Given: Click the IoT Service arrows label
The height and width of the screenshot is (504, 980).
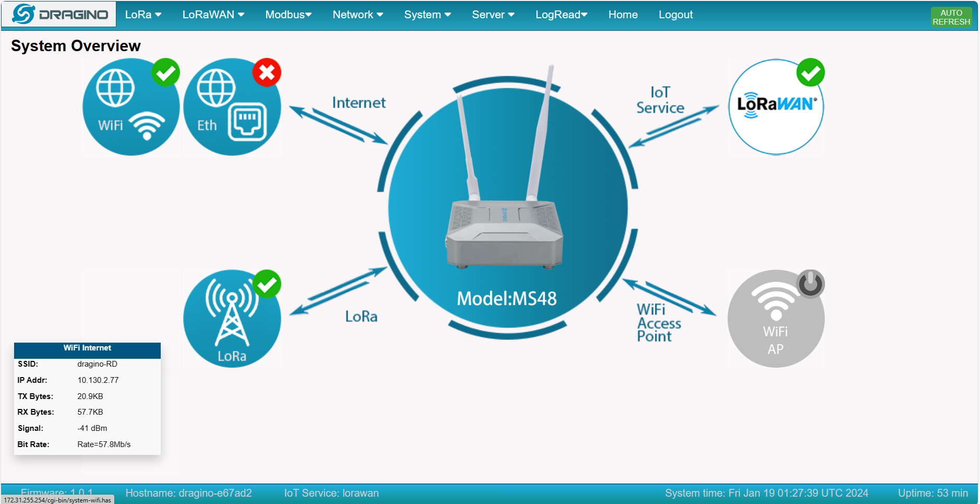Looking at the screenshot, I should click(x=660, y=100).
